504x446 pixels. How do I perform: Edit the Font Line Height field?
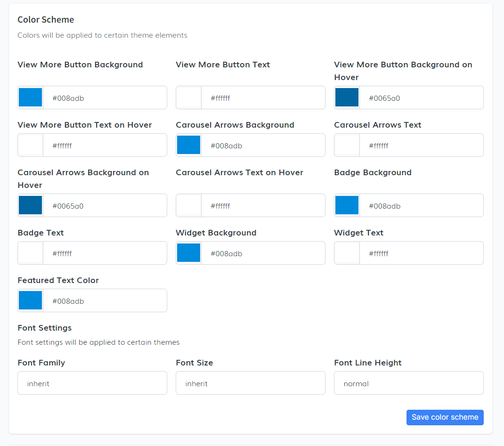(409, 383)
